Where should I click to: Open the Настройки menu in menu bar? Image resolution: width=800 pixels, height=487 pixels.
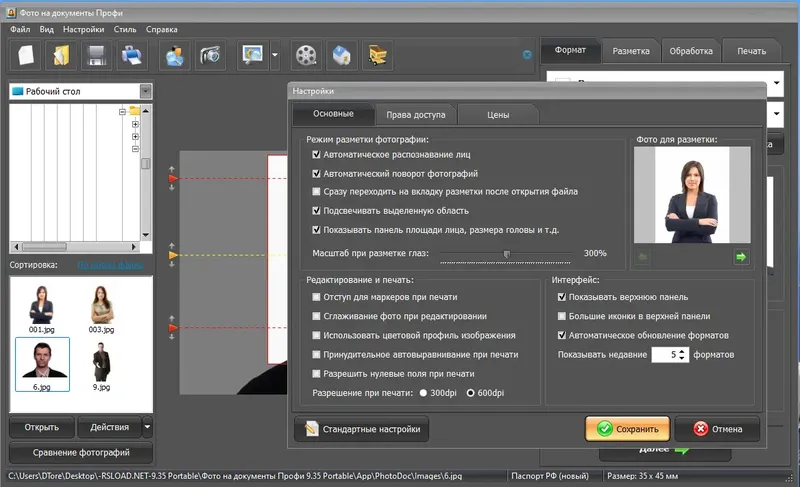[x=84, y=30]
